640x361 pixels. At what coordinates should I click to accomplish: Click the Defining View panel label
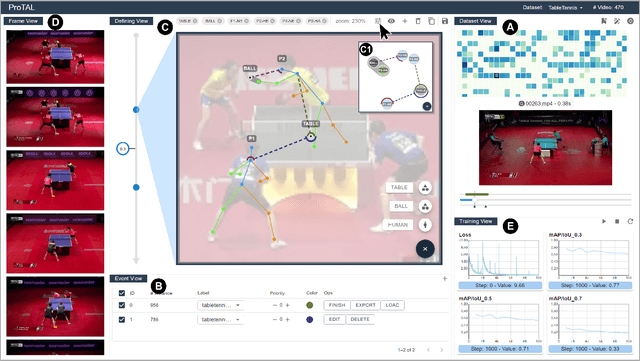pos(131,21)
